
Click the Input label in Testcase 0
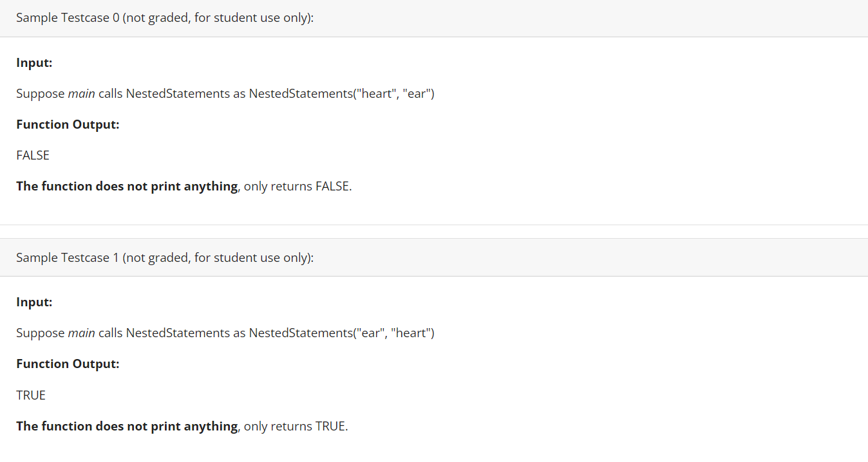pos(34,63)
